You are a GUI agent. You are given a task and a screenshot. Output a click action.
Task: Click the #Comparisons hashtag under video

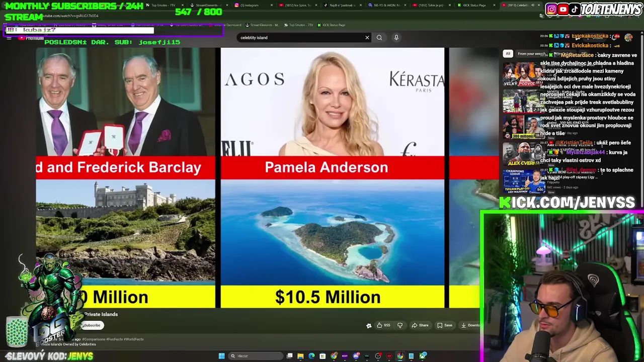click(94, 339)
